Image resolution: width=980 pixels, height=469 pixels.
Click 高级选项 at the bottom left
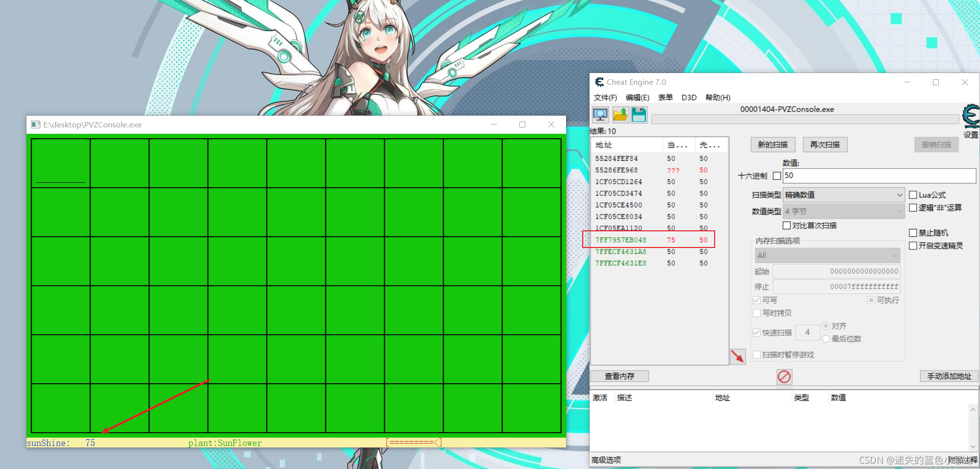(606, 460)
